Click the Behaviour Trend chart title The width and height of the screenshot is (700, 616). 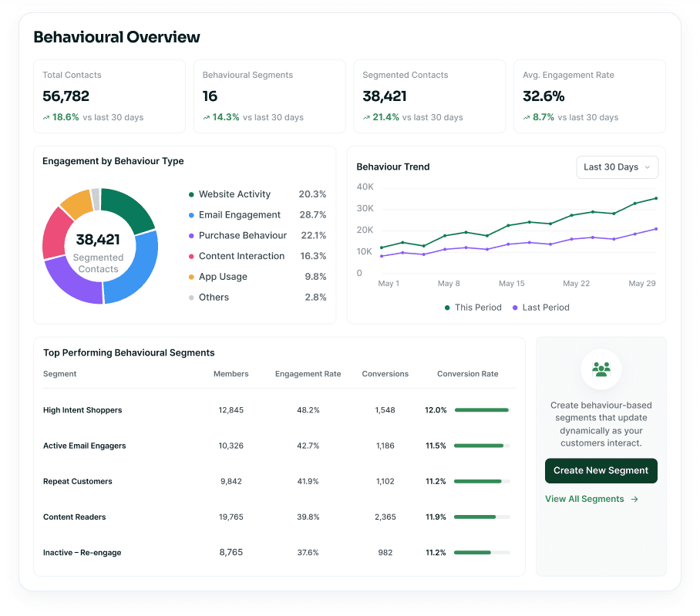[x=393, y=167]
